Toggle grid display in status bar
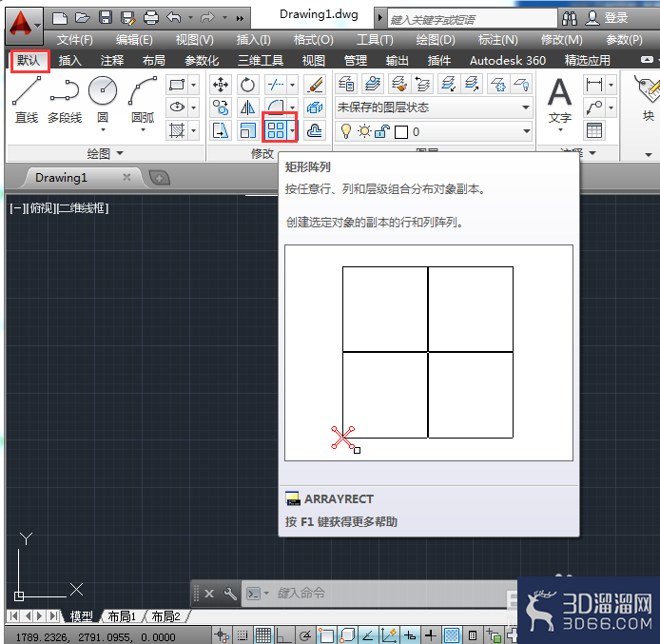660x644 pixels. [263, 634]
